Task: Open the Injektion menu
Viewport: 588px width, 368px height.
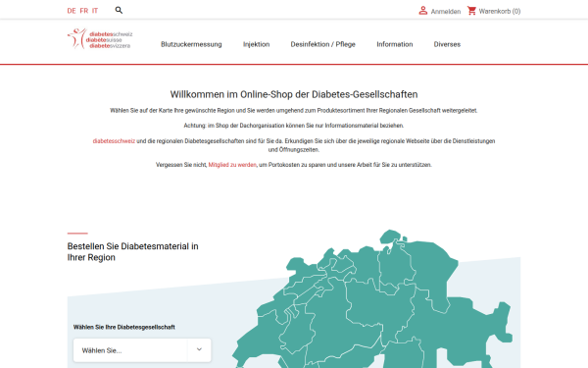Action: point(256,44)
